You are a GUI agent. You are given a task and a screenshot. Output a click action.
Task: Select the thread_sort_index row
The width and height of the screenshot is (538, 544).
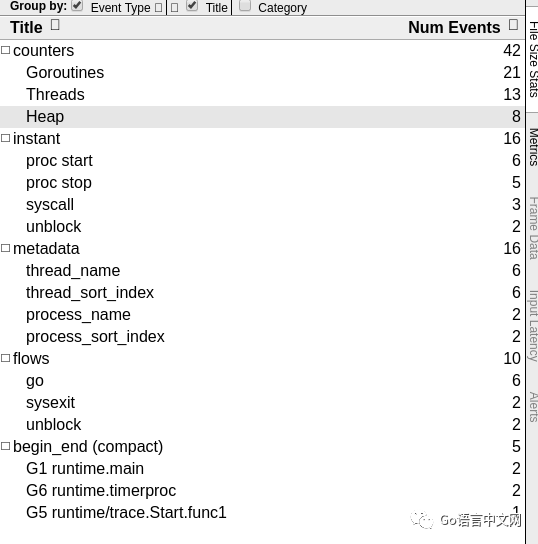click(262, 292)
